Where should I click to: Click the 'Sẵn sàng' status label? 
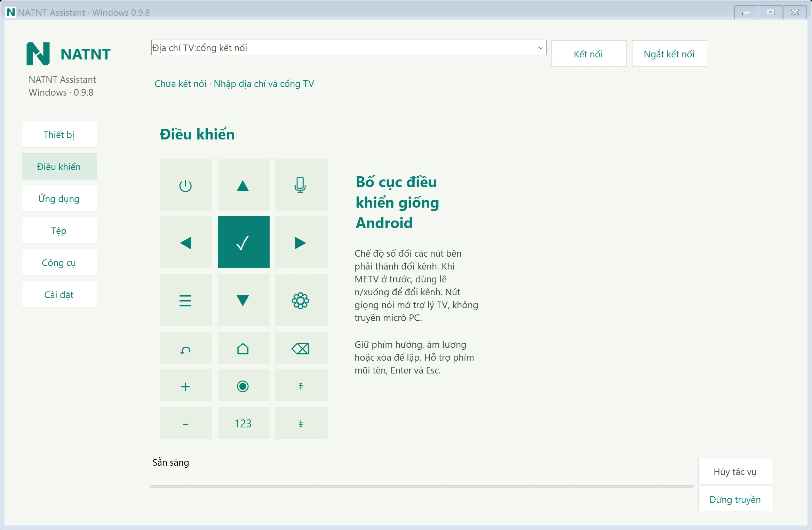[x=170, y=462]
